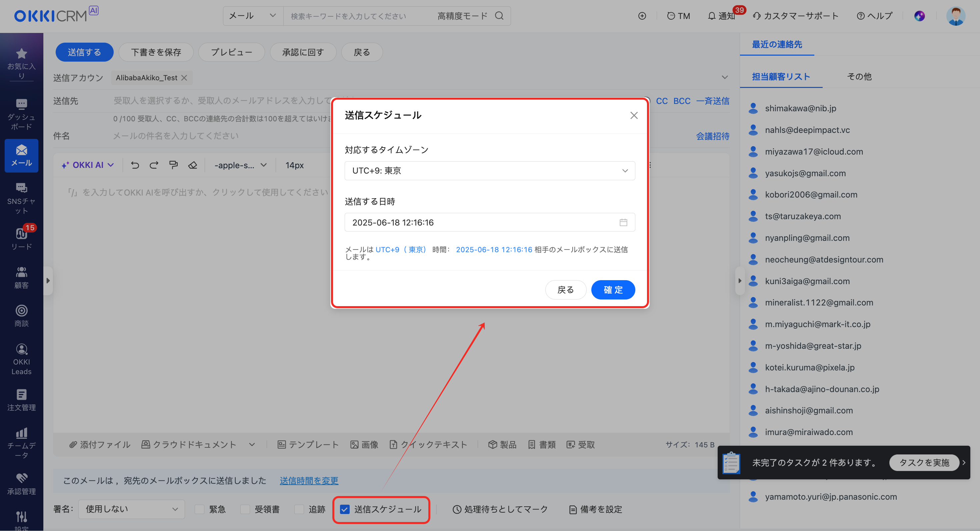Expand the OKKI AI dropdown
980x531 pixels.
pos(87,165)
